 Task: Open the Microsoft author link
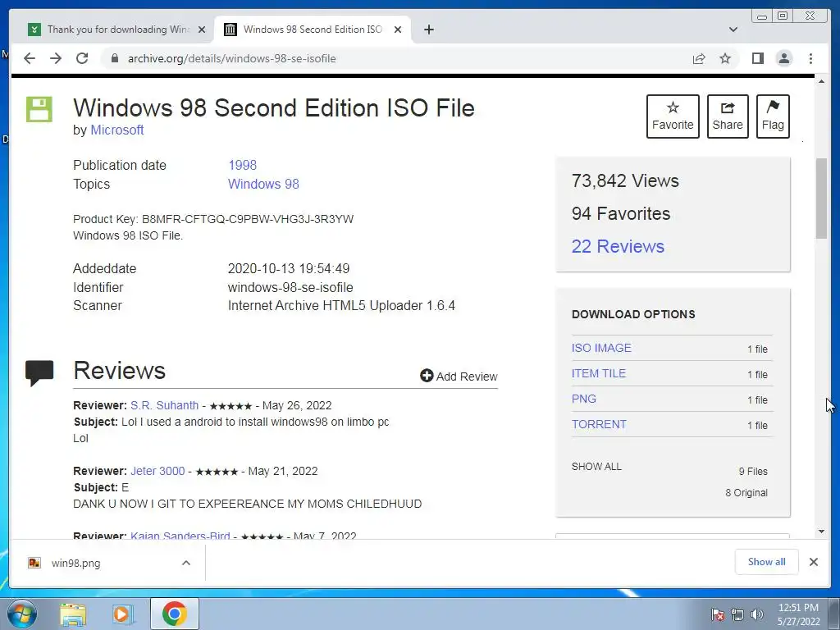(116, 130)
